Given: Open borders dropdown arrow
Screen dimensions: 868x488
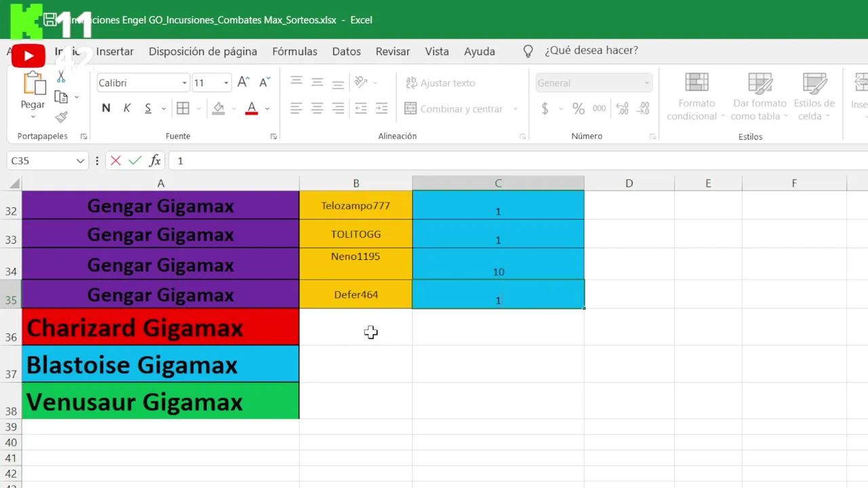Looking at the screenshot, I should (x=199, y=108).
